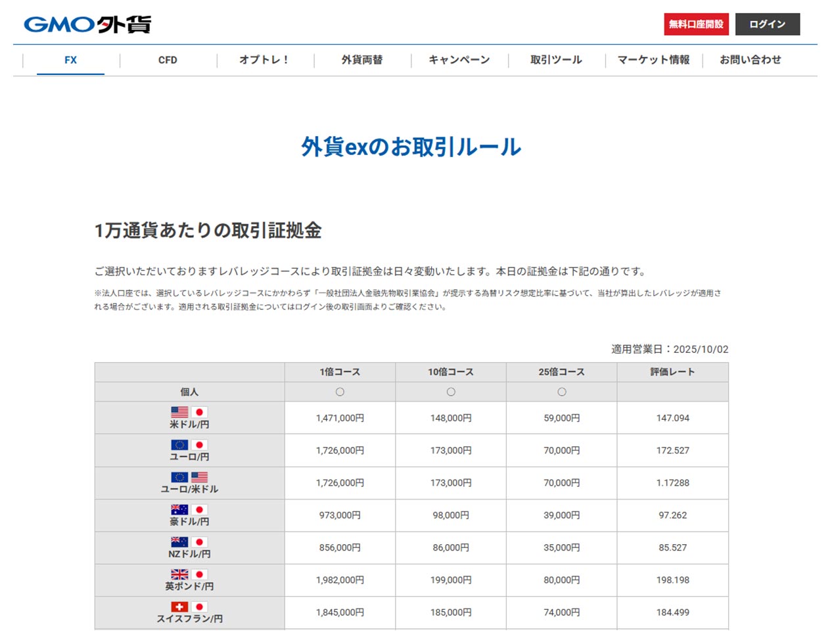Open the CFD navigation menu
Screen dimensions: 832x644
(168, 60)
